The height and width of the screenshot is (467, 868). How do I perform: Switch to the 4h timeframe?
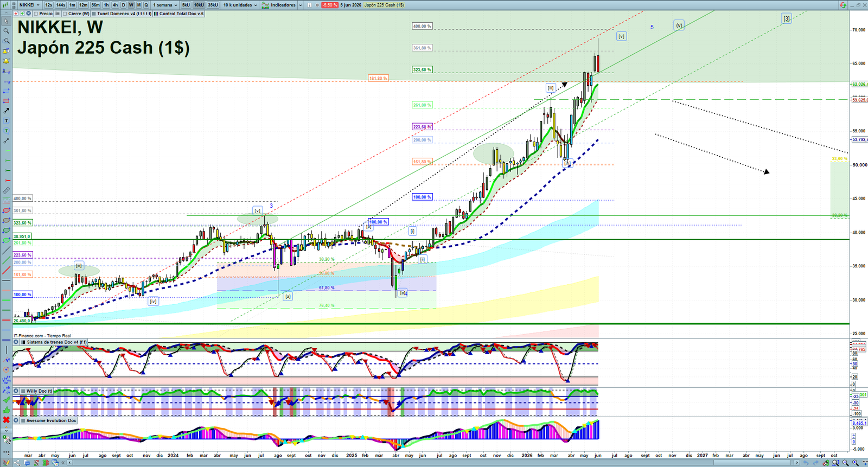point(116,5)
